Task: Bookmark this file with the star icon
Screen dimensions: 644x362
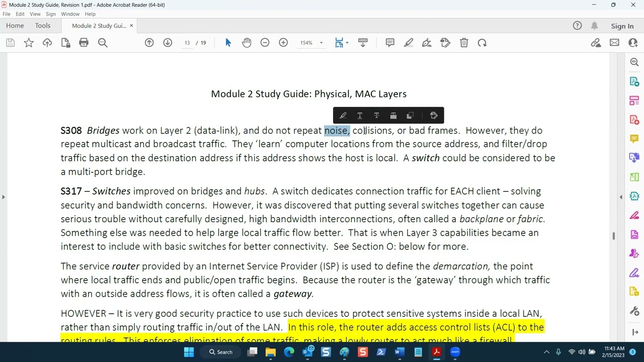Action: [x=29, y=43]
